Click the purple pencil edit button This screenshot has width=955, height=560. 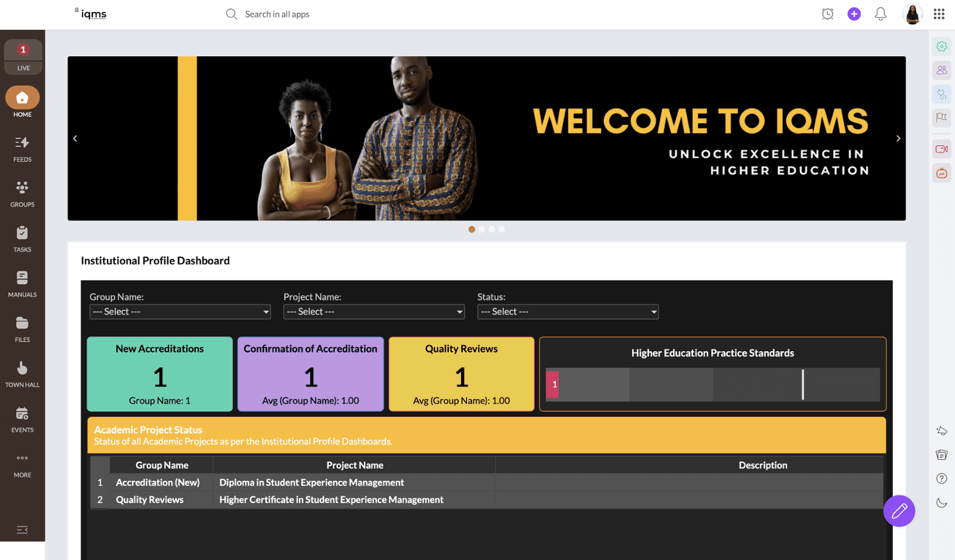(899, 511)
